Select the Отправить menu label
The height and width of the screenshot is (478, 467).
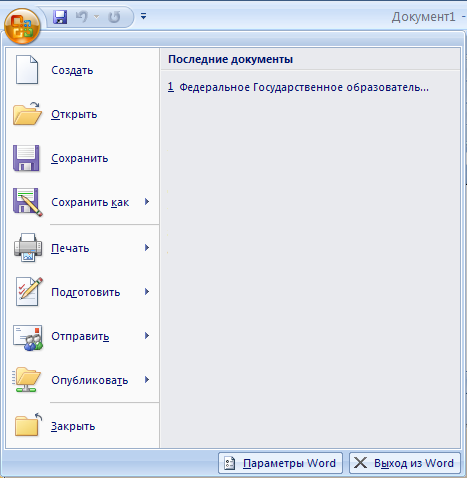point(80,336)
